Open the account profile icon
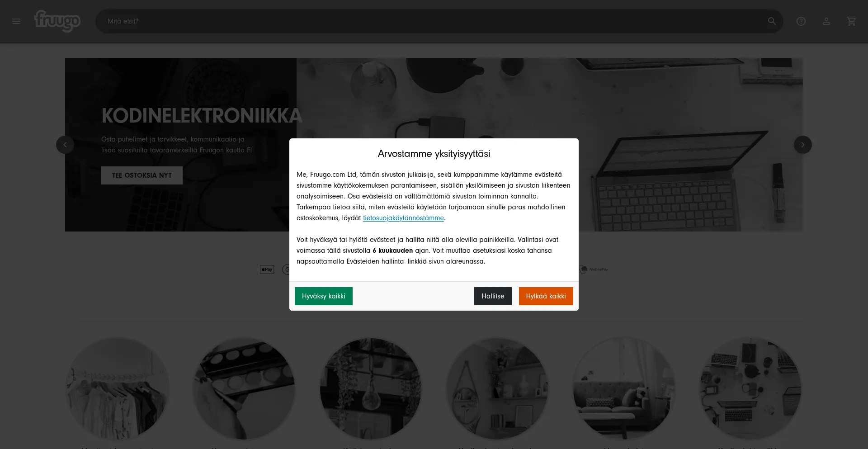The width and height of the screenshot is (868, 449). [x=826, y=21]
